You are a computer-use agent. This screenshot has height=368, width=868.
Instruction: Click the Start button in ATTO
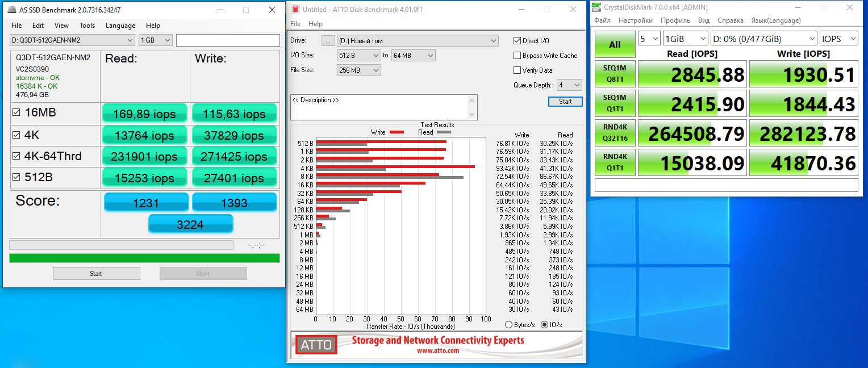tap(565, 102)
